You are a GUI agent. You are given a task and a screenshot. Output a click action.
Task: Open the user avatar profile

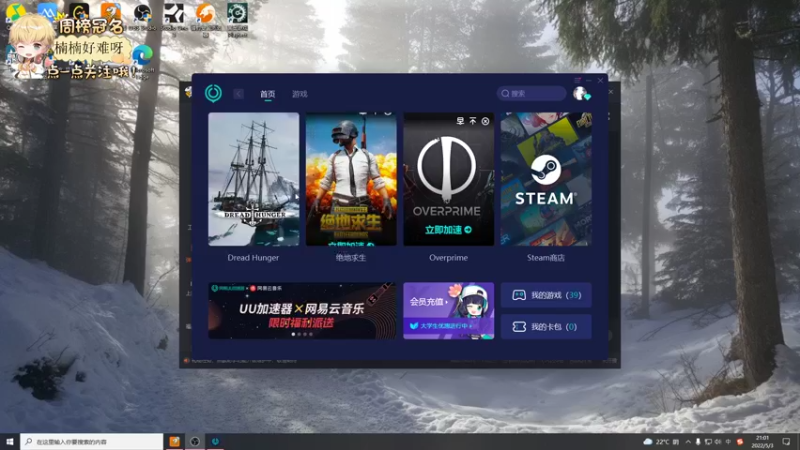click(580, 93)
